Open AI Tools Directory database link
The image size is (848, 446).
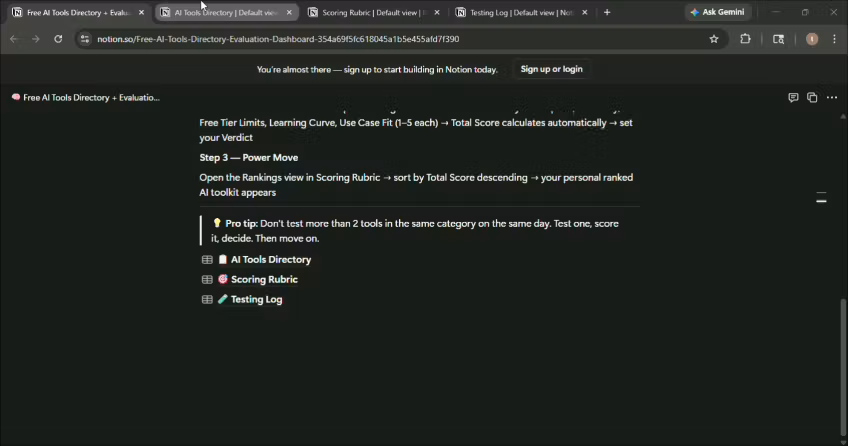(x=271, y=259)
